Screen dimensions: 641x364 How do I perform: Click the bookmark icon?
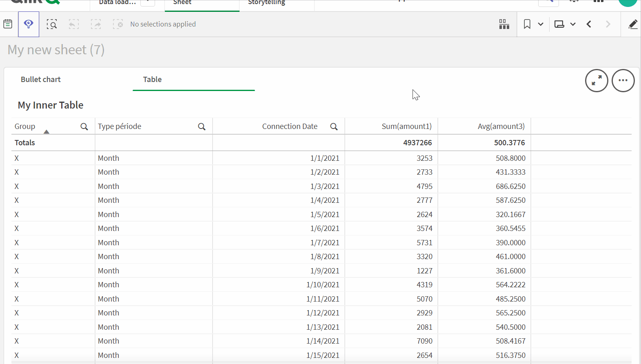point(527,24)
